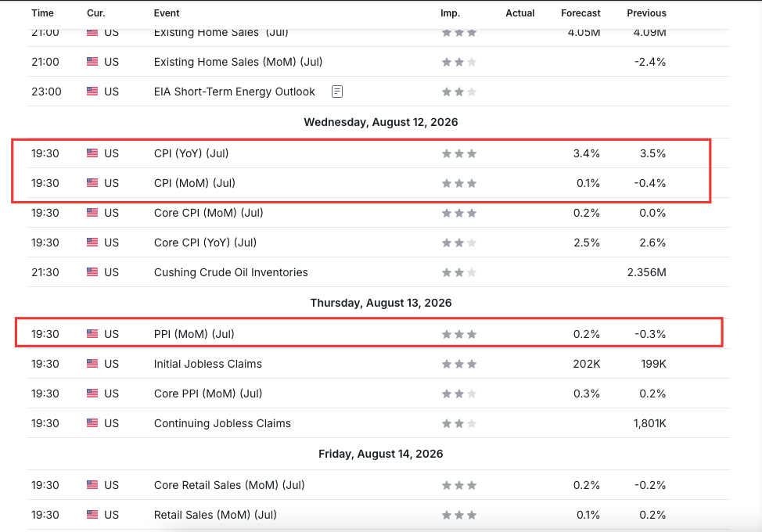The width and height of the screenshot is (762, 532).
Task: Open the EIA Short-Term Energy Outlook document icon
Action: pos(336,92)
